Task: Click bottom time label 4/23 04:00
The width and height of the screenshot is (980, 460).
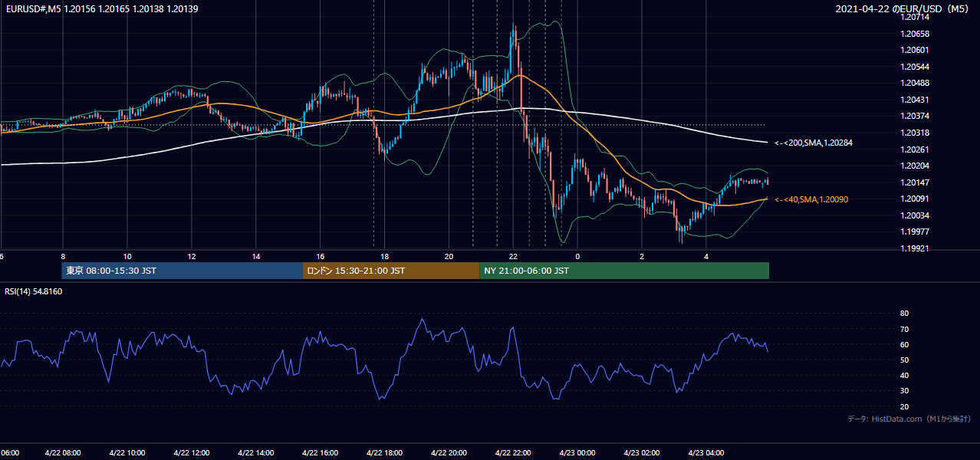Action: pos(706,453)
